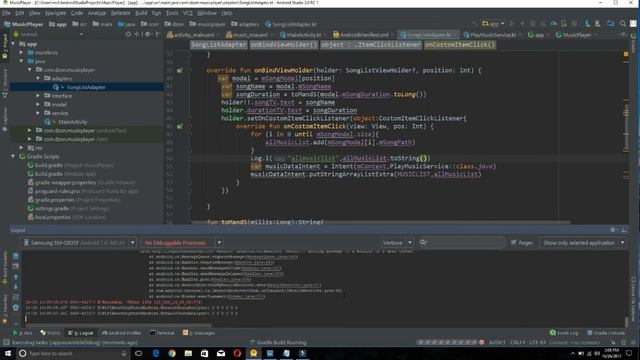
Task: Open the Run tool window
Action: click(x=22, y=333)
